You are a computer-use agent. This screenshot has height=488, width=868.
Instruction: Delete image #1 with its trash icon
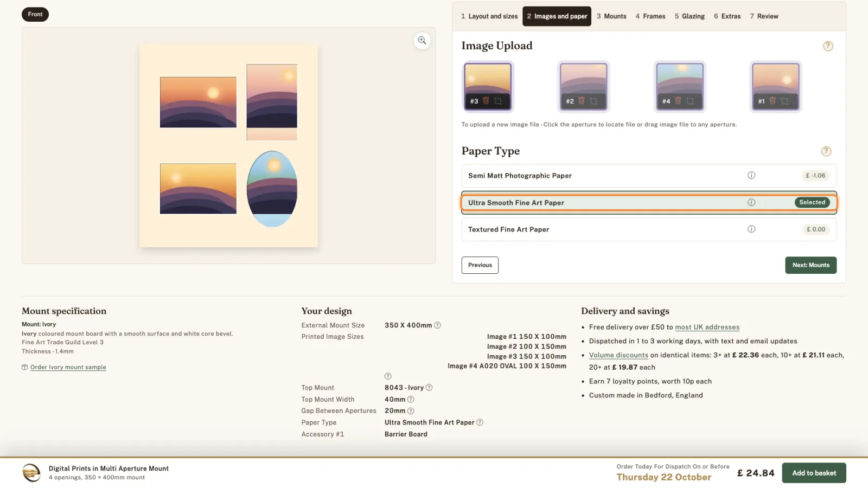point(773,101)
